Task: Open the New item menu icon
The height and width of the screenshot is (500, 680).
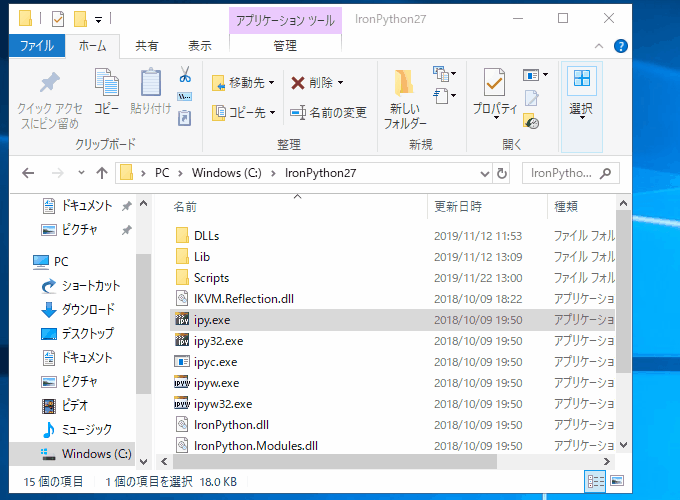Action: click(444, 74)
